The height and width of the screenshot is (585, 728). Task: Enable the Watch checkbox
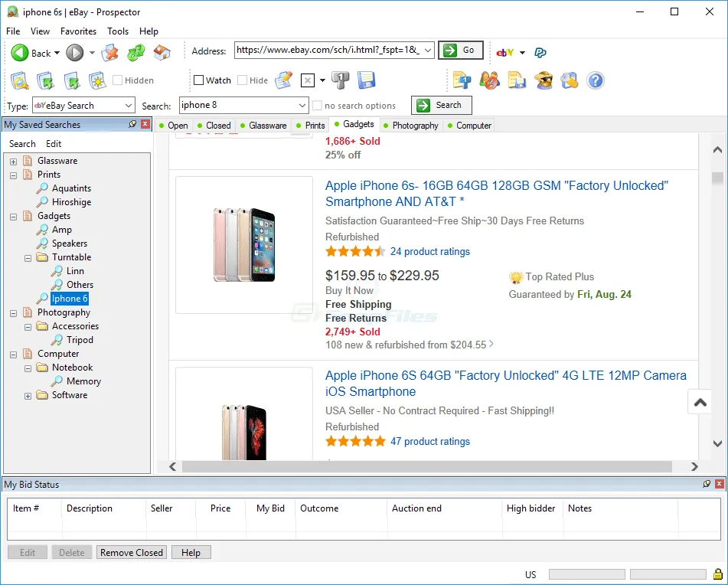(x=199, y=80)
